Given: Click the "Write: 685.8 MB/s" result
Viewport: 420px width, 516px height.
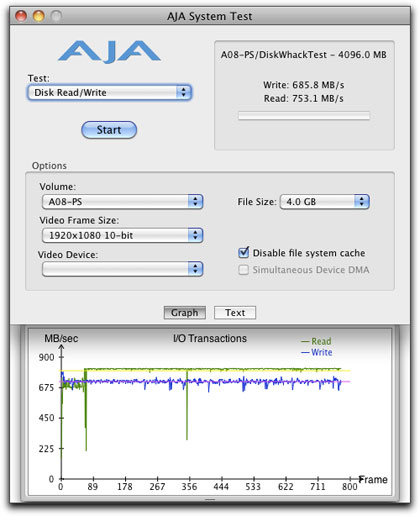Looking at the screenshot, I should 304,85.
